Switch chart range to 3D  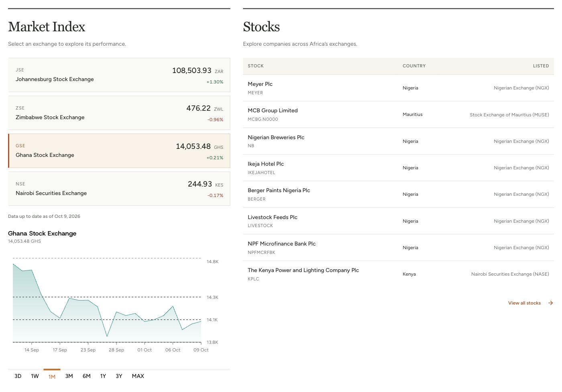click(x=18, y=376)
